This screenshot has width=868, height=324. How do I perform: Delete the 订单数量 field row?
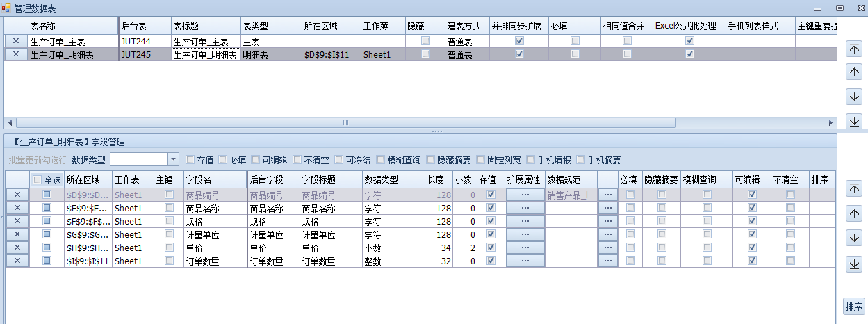17,261
